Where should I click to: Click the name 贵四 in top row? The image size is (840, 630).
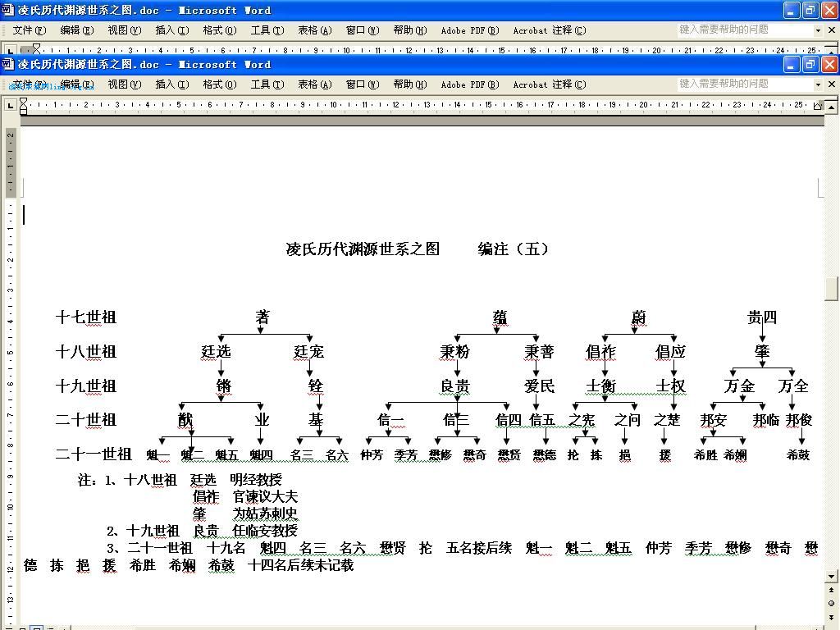coord(762,317)
